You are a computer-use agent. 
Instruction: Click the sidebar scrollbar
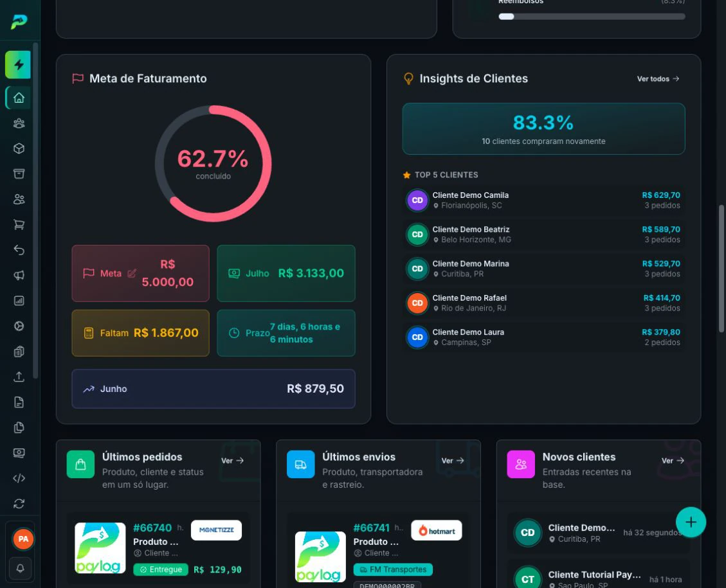35,211
